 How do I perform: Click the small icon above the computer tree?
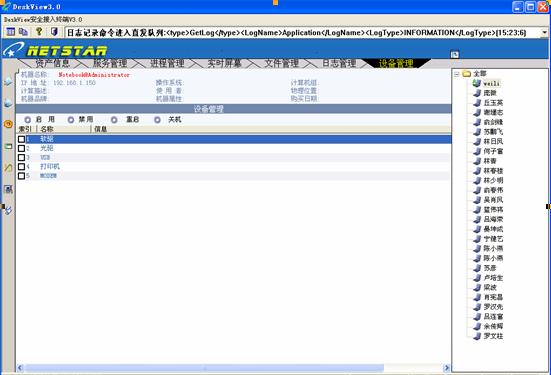pos(454,54)
